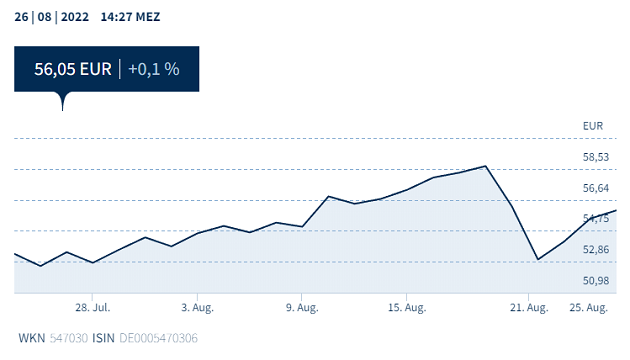Viewport: 630px width, 360px height.
Task: Select the 28. Jul. axis date label
Action: pyautogui.click(x=92, y=307)
